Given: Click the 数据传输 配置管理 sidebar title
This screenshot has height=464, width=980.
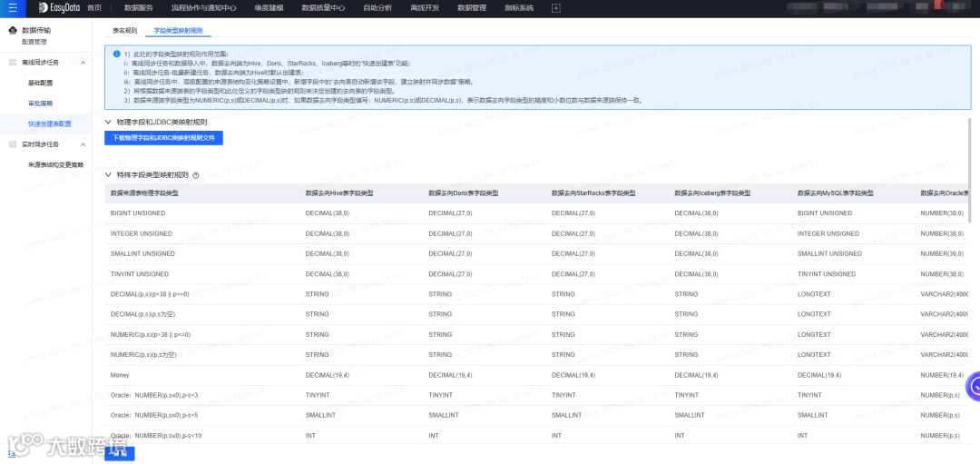Looking at the screenshot, I should pos(35,35).
